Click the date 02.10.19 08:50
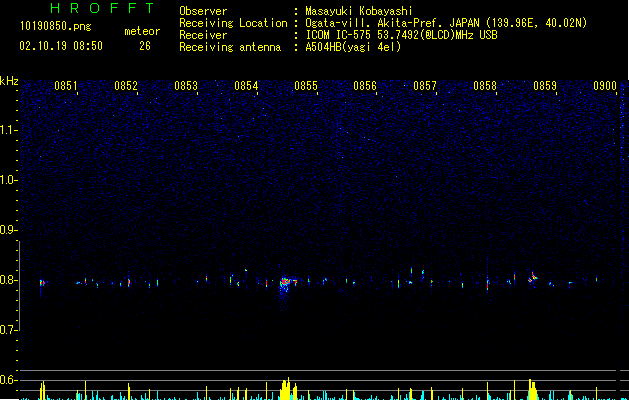 coord(61,46)
